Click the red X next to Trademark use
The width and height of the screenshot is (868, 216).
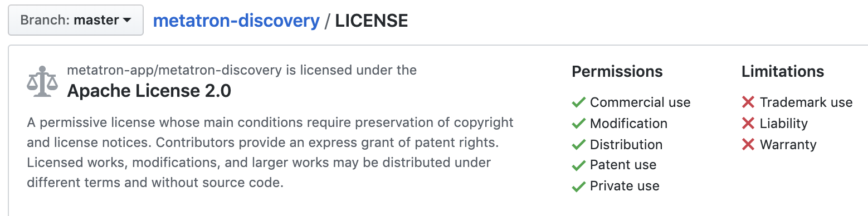(x=748, y=102)
